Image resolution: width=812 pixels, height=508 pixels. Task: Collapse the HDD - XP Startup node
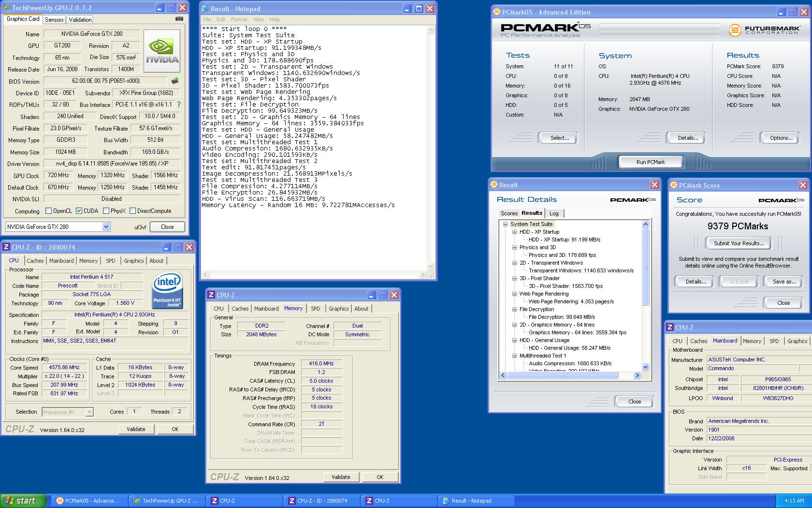click(515, 232)
